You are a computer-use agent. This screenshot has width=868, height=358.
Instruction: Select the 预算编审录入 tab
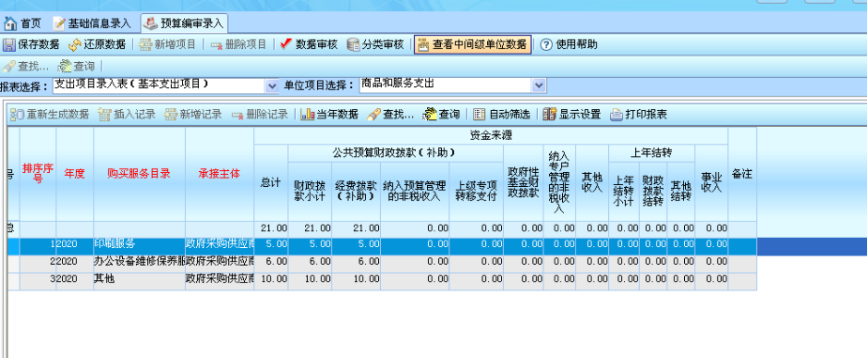coord(184,23)
